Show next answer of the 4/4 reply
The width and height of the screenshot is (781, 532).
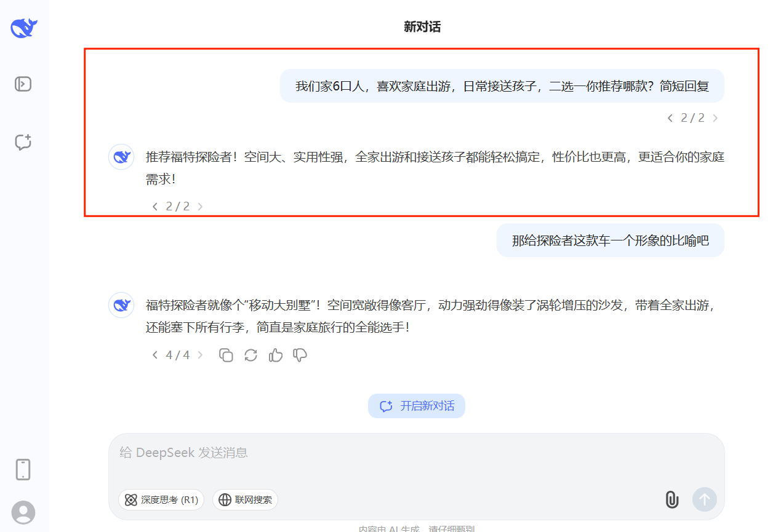click(200, 355)
